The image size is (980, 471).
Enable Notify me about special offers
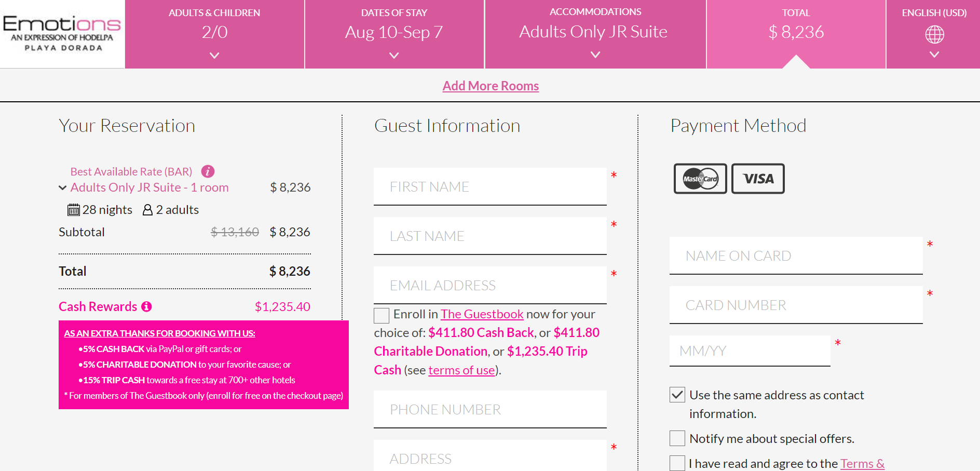tap(677, 439)
